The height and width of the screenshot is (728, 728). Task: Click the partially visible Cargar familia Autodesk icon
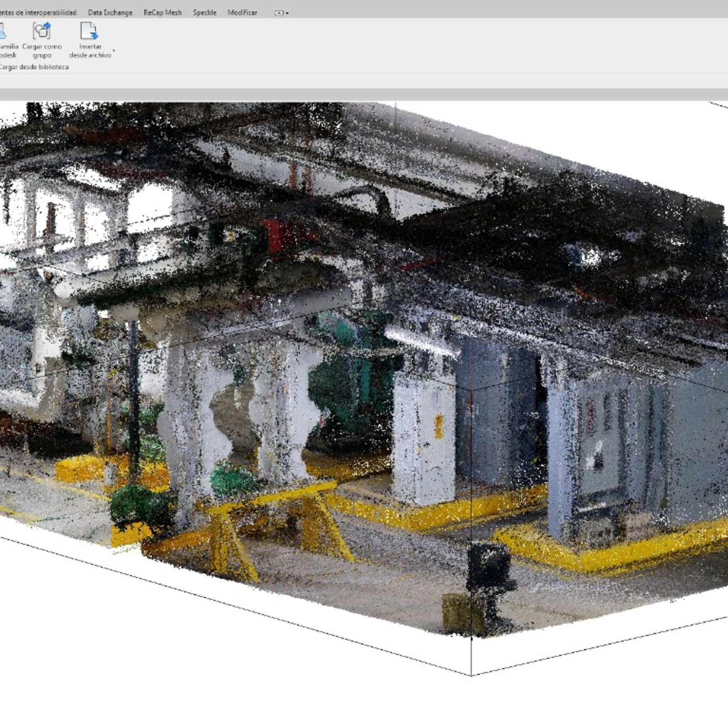[2, 31]
